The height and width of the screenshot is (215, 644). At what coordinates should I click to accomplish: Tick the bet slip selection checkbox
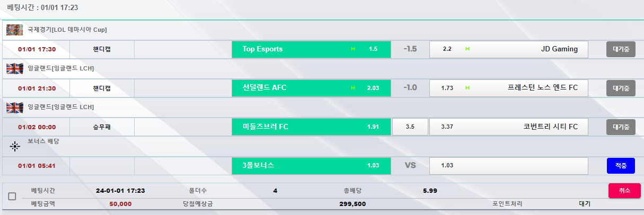pyautogui.click(x=12, y=196)
